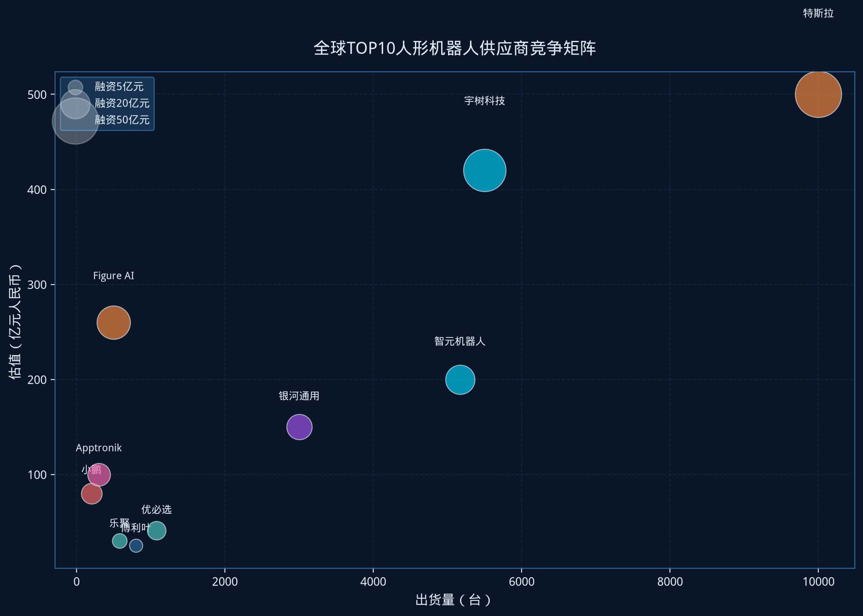Click the orange 特斯拉 bubble at 10000 units
This screenshot has width=863, height=616.
coord(818,95)
